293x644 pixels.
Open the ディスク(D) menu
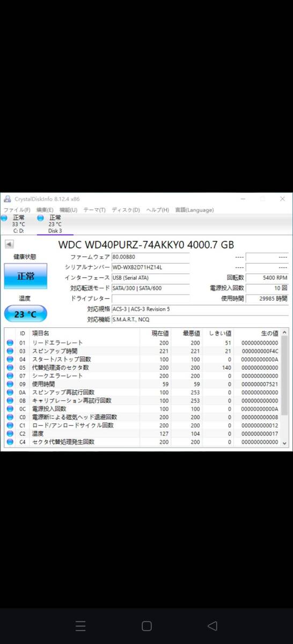click(x=126, y=210)
